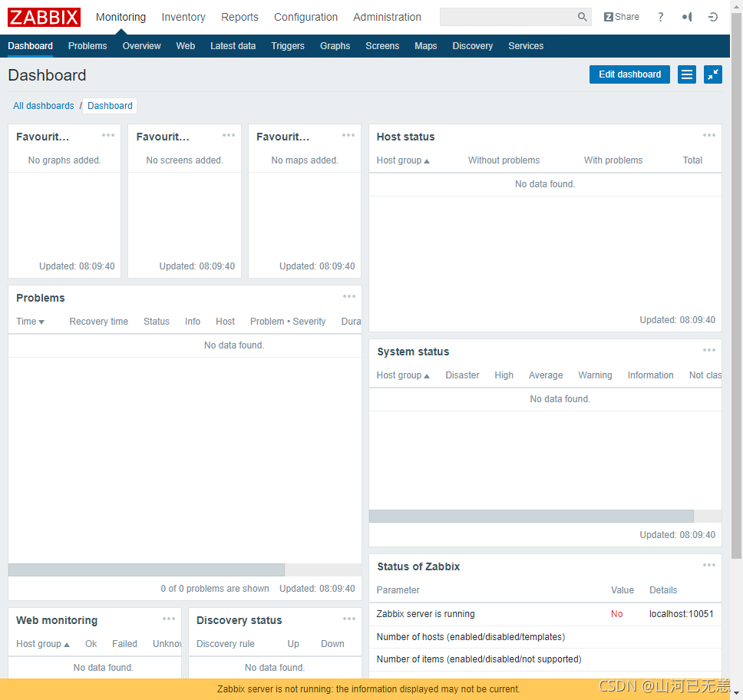Sort Web monitoring by Host group
Image resolution: width=743 pixels, height=700 pixels.
(43, 644)
